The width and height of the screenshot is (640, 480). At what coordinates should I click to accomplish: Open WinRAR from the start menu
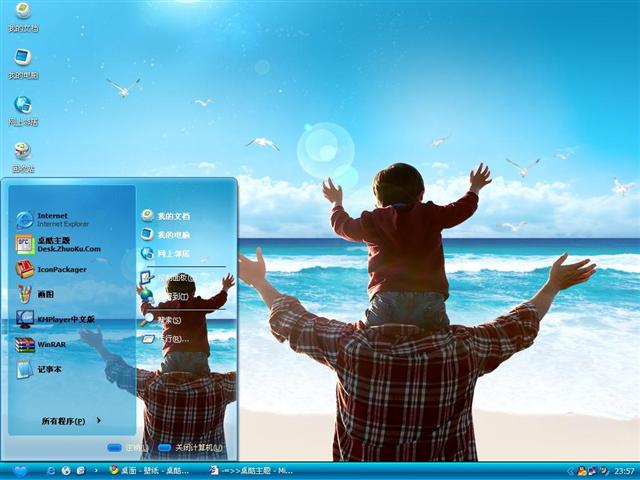coord(41,344)
